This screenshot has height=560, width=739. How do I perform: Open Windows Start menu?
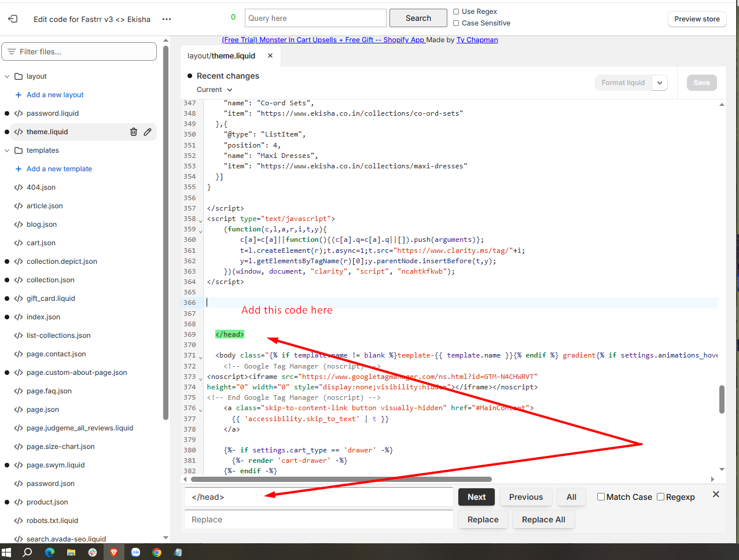click(x=7, y=552)
